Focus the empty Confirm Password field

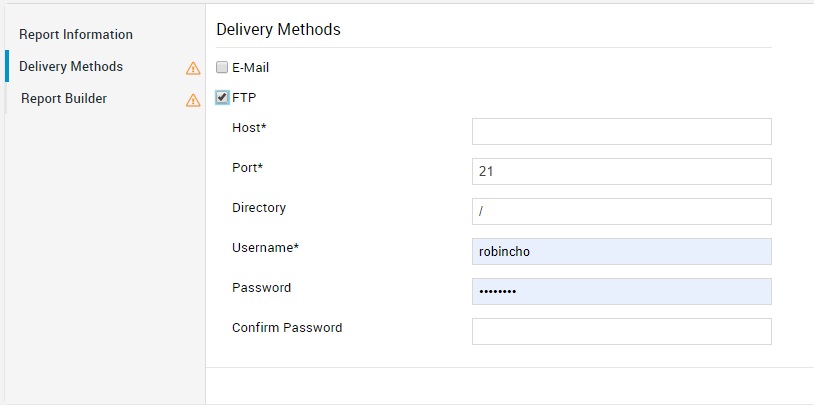pos(621,331)
